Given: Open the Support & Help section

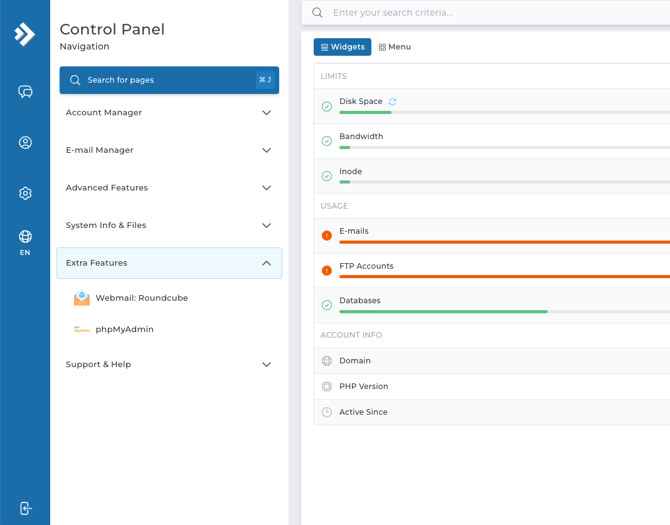Looking at the screenshot, I should tap(169, 365).
